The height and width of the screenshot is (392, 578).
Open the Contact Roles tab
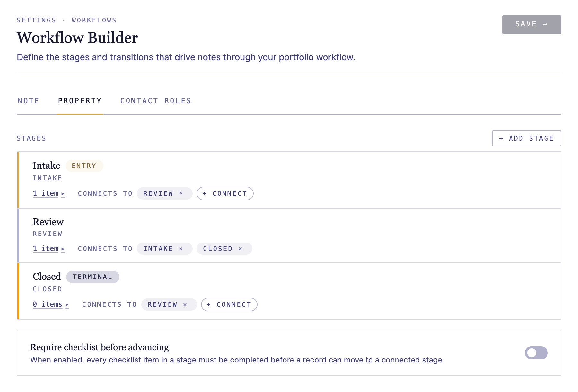click(156, 101)
